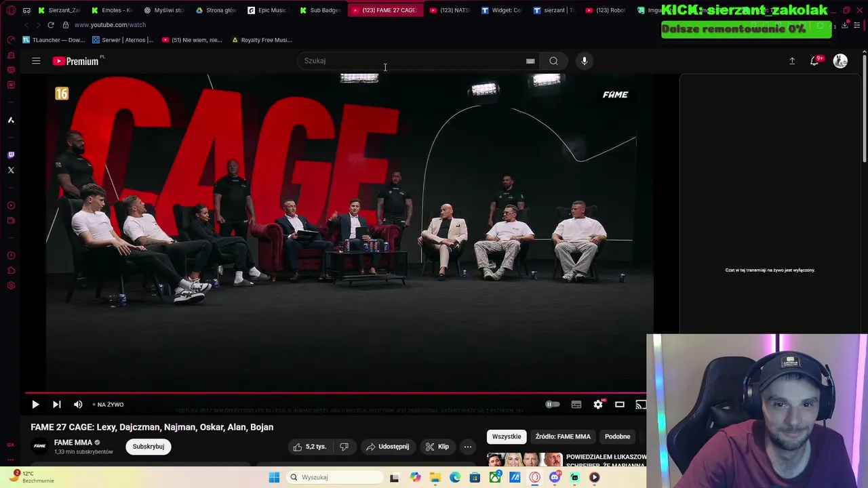Toggle subtitles in the video player

coord(576,405)
